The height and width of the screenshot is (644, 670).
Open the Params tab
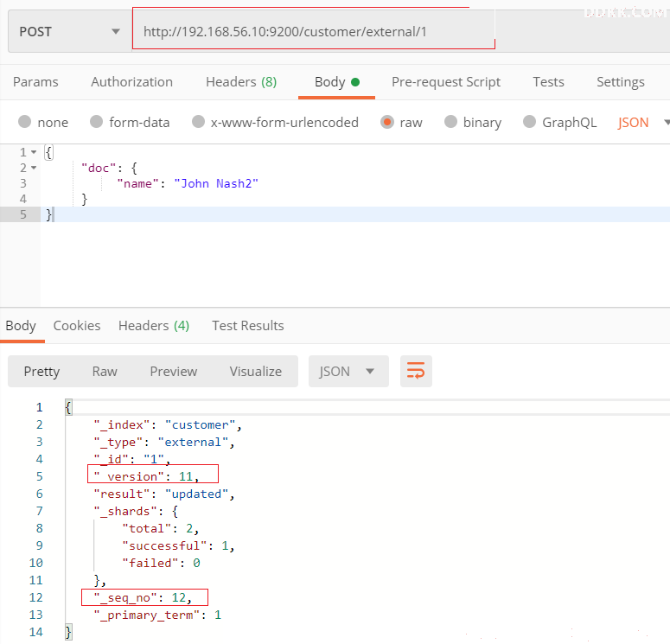pos(35,81)
